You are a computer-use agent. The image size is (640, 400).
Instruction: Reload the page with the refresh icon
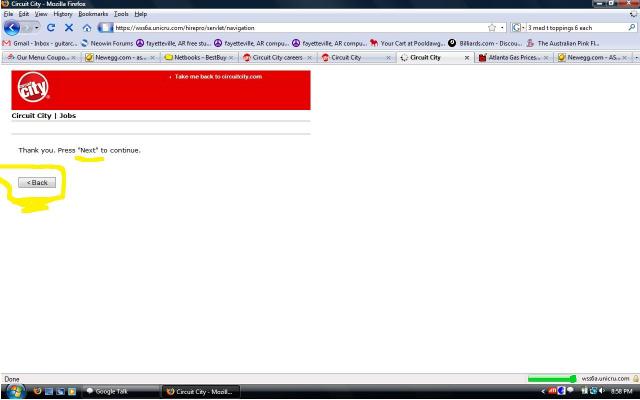click(x=51, y=28)
